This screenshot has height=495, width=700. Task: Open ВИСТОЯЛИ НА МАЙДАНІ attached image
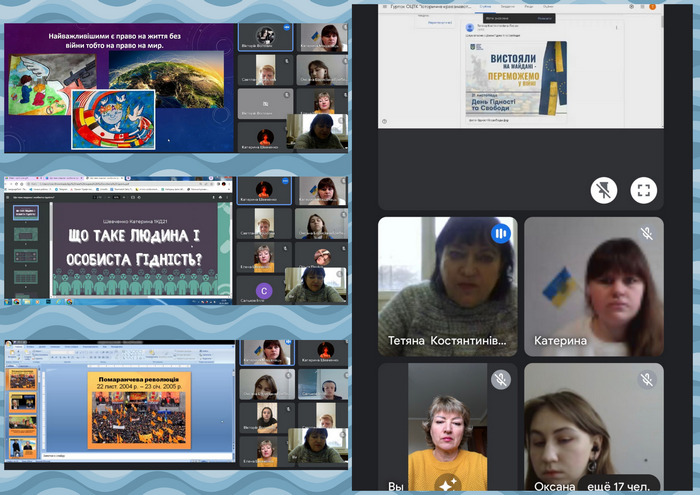517,79
